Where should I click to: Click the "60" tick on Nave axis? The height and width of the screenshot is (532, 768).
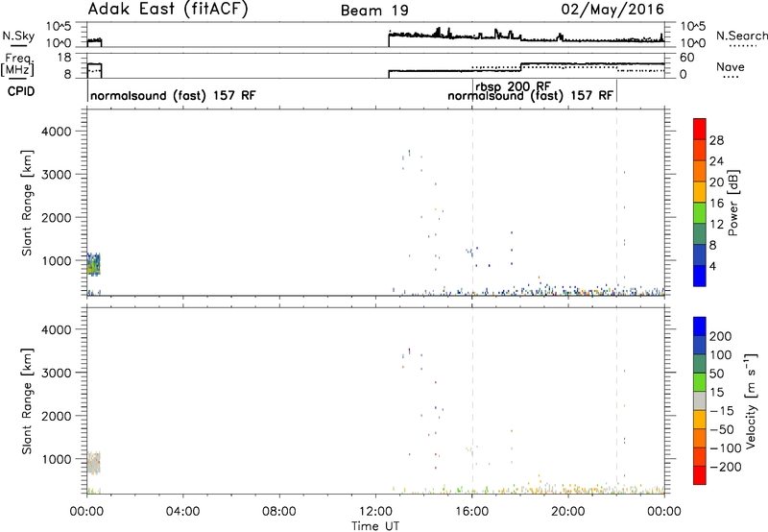point(687,58)
